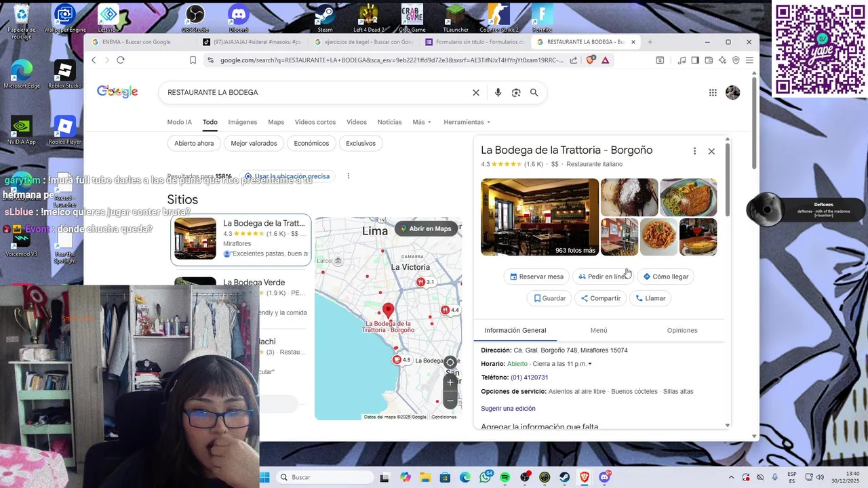Zoom in on the Lima map

[x=450, y=382]
